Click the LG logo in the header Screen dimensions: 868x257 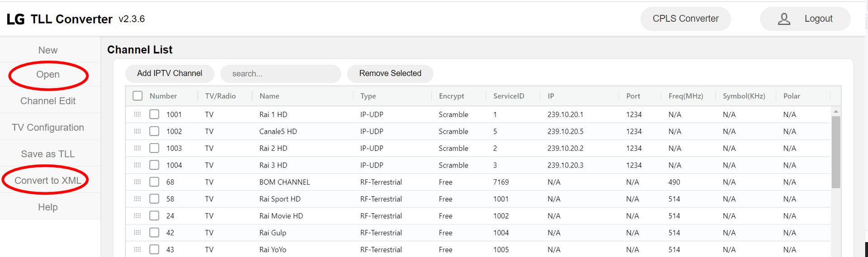click(15, 19)
